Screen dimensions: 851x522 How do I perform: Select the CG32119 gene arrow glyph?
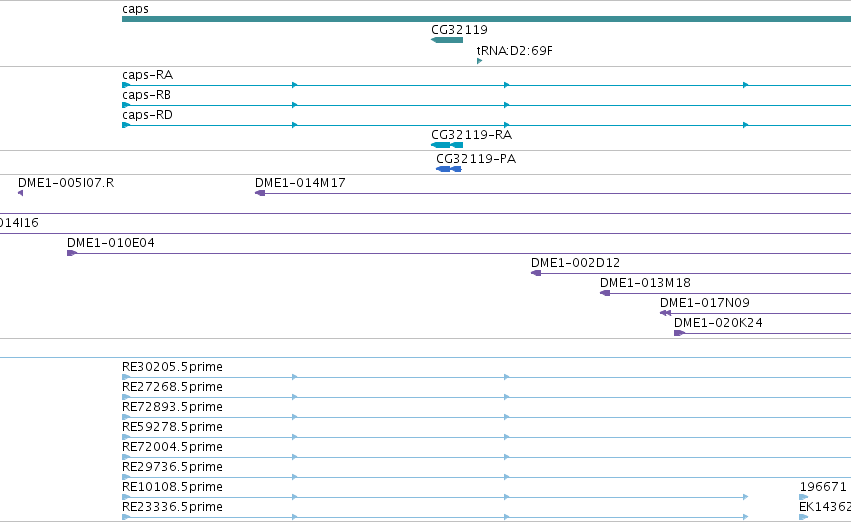(x=447, y=40)
